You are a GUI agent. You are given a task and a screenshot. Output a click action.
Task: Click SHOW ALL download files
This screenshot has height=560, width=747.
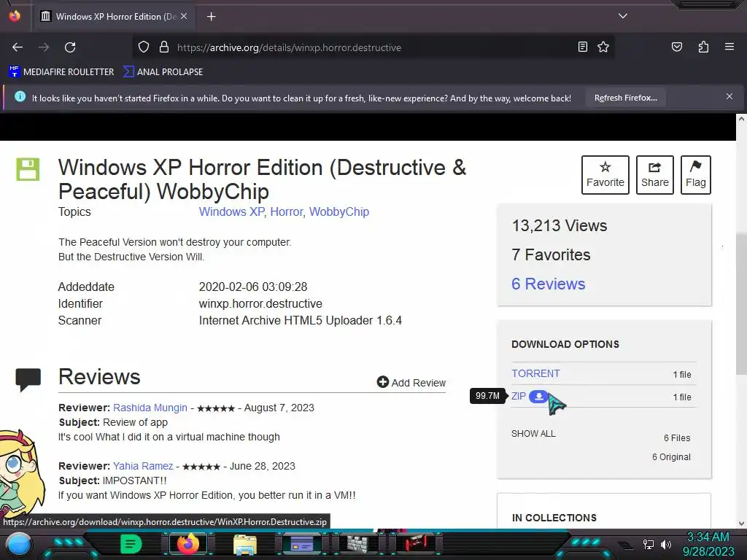coord(533,434)
